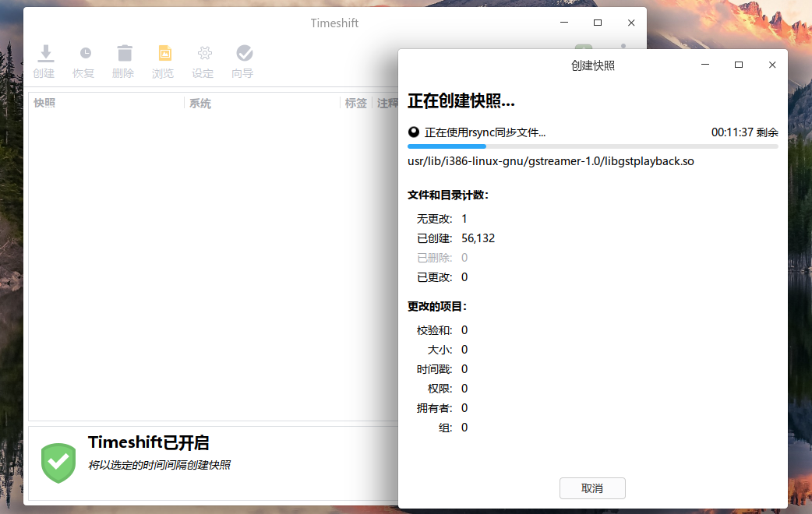This screenshot has height=514, width=812.
Task: Click the snapshot creation progress bar
Action: (x=593, y=146)
